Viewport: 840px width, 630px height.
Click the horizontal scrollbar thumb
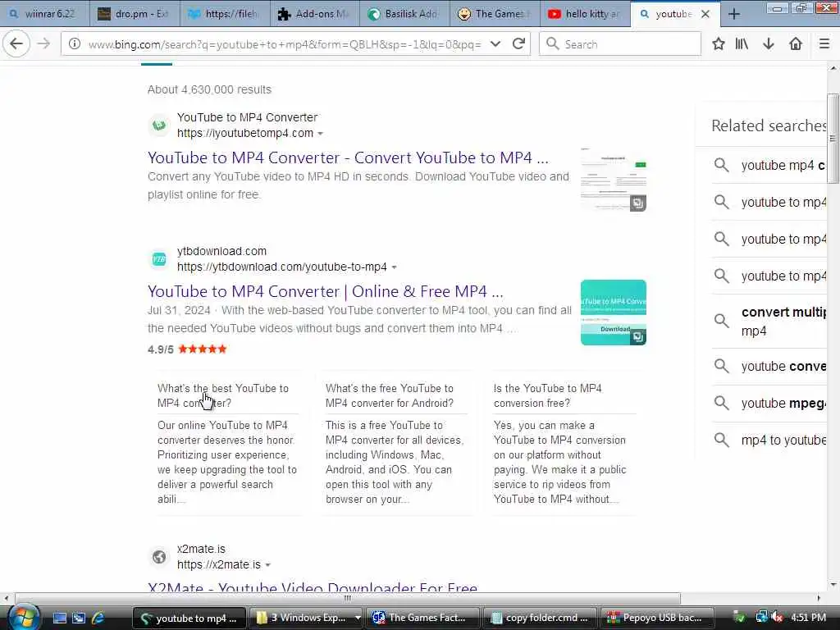(348, 598)
